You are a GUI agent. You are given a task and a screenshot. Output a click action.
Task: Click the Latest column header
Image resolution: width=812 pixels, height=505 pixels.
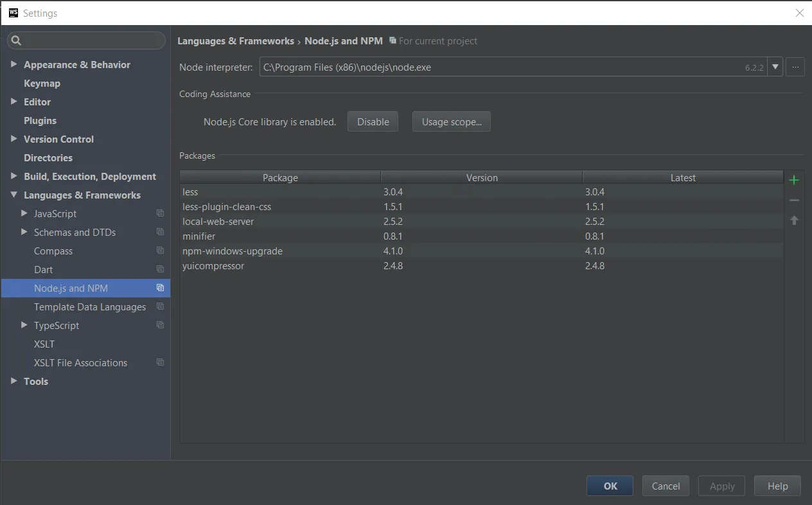pyautogui.click(x=683, y=177)
